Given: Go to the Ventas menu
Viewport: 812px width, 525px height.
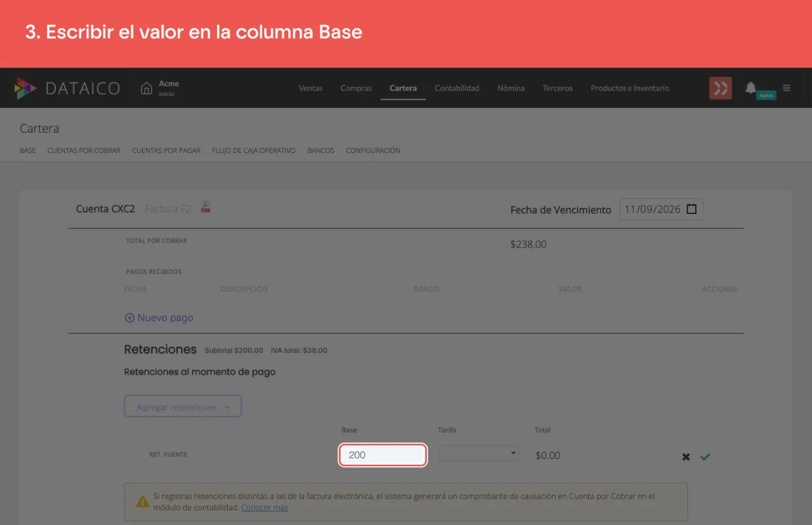Looking at the screenshot, I should click(310, 88).
